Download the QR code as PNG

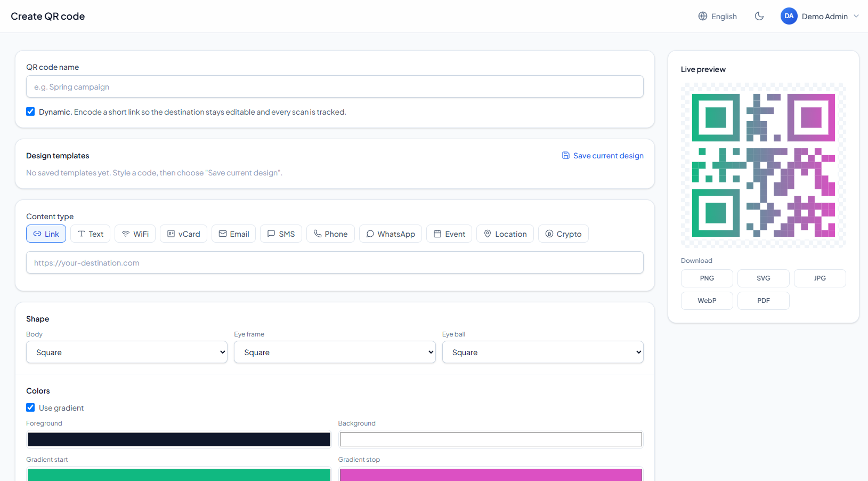pyautogui.click(x=707, y=278)
